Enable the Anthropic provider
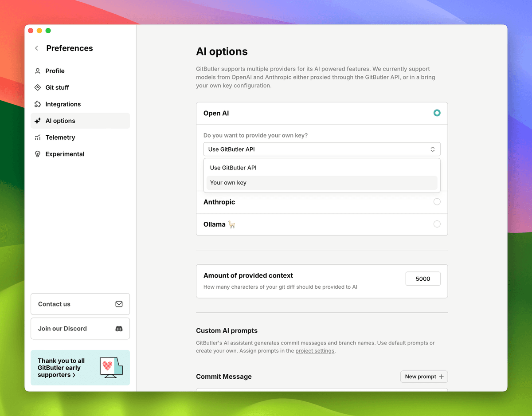The width and height of the screenshot is (532, 416). [437, 202]
